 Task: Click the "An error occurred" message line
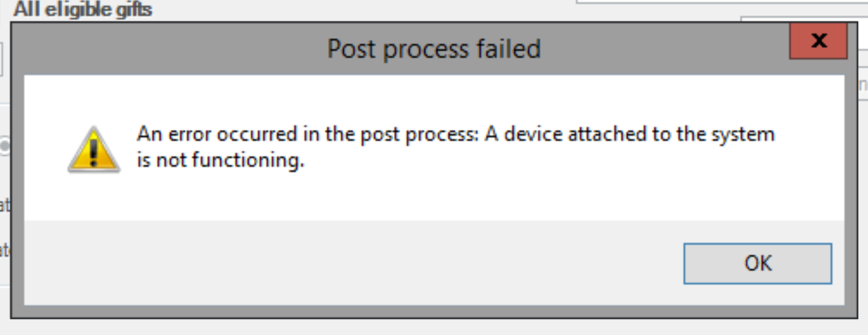coord(455,134)
